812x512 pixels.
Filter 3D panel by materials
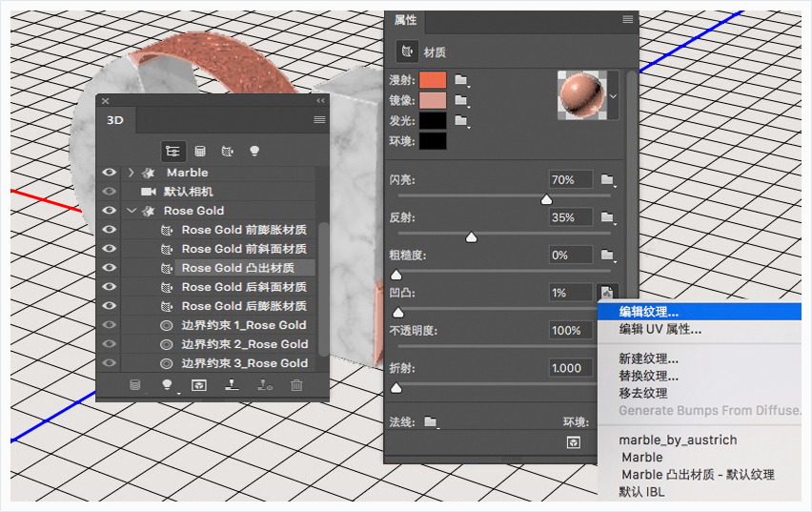[228, 152]
